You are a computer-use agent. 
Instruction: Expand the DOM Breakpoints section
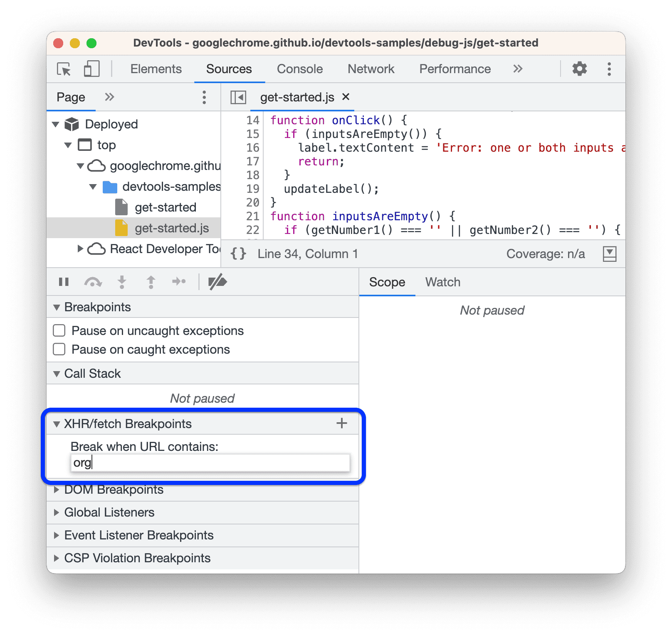pos(57,490)
